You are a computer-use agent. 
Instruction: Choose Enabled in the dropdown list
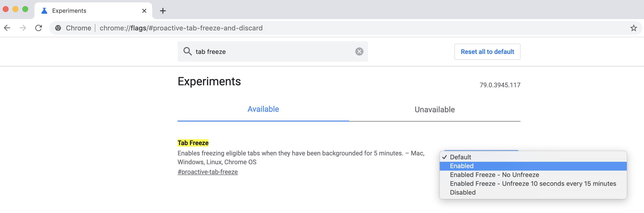533,166
